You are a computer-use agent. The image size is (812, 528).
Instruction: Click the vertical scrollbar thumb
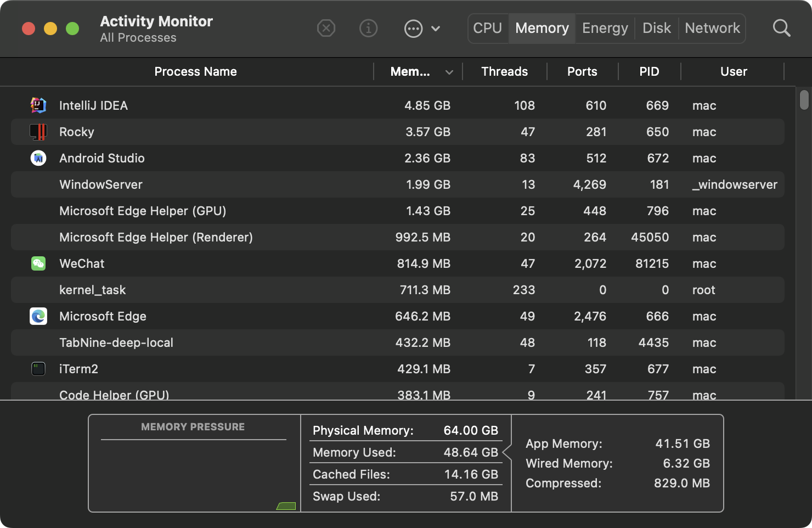point(804,100)
